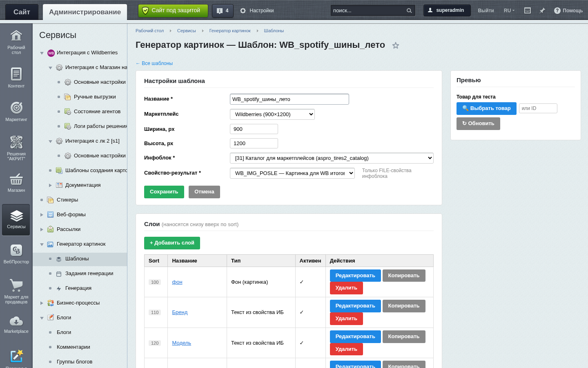Screen dimensions: 588x368
Task: Click the Ширина, px input field
Action: [254, 129]
